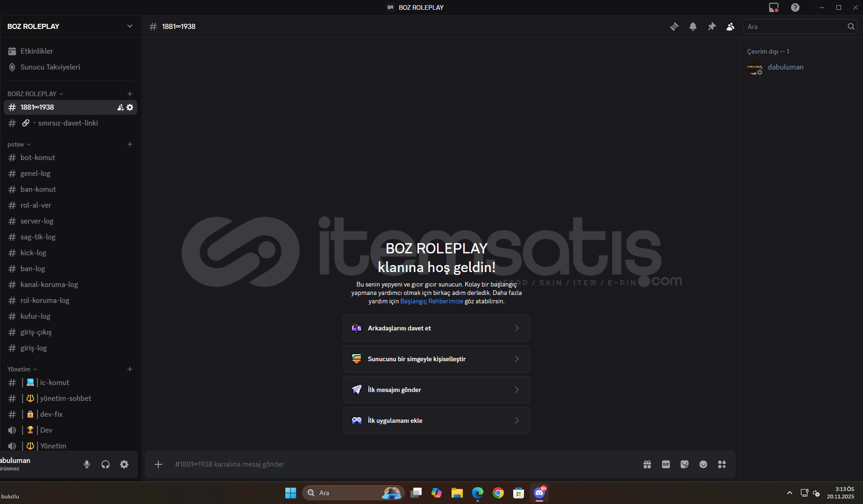Open the sticker picker
This screenshot has height=504, width=863.
pyautogui.click(x=685, y=464)
